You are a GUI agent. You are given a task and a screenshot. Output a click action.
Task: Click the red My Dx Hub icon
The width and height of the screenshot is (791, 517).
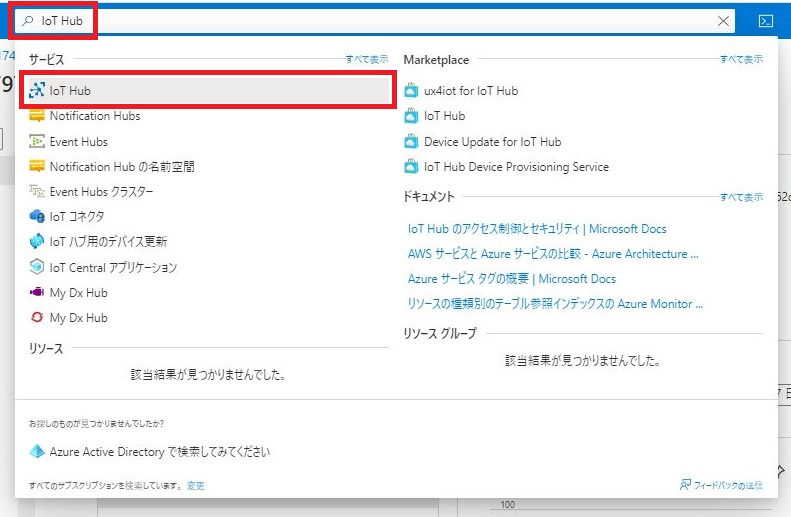pos(37,317)
